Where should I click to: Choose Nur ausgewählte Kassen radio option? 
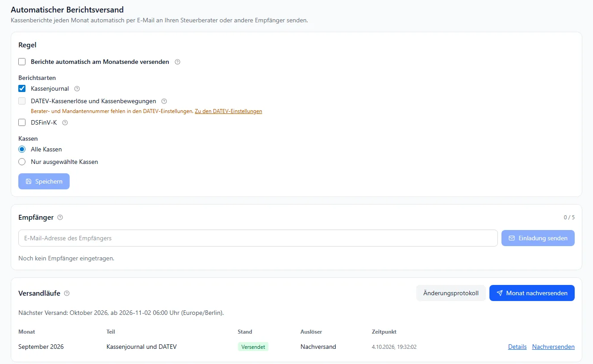point(22,162)
